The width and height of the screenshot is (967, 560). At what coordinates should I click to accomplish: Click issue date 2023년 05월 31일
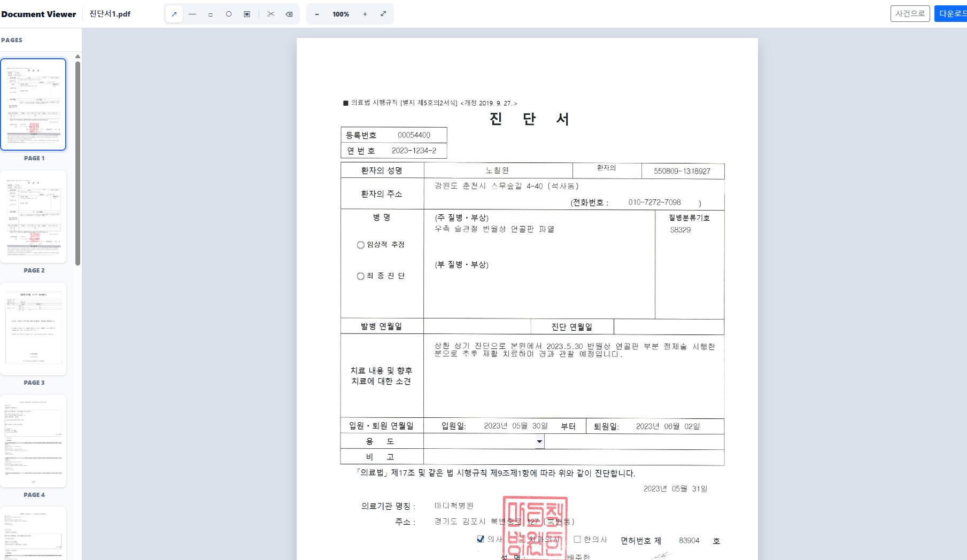click(675, 488)
